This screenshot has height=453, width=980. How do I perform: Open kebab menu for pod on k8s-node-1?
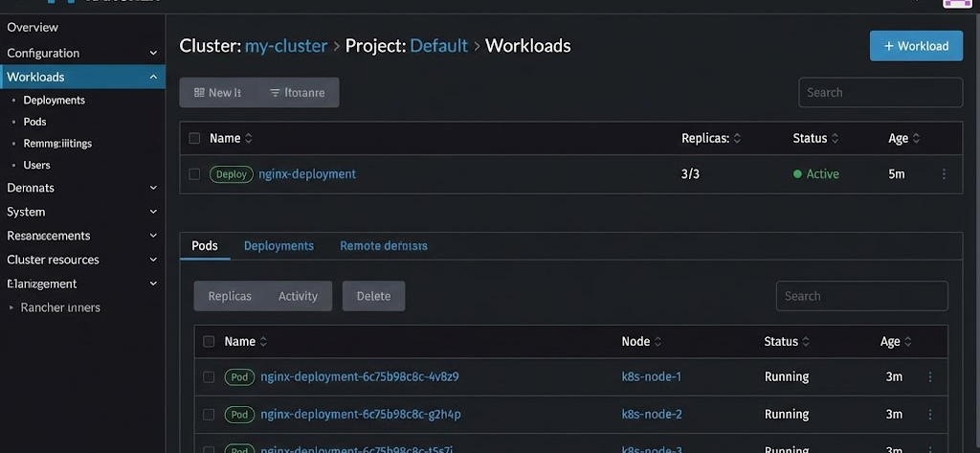tap(929, 377)
